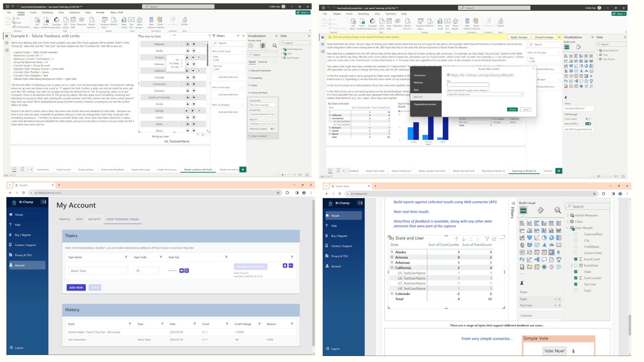Click ADD NEW button under Topics
Viewport: 644px width, 362px height.
pos(76,288)
